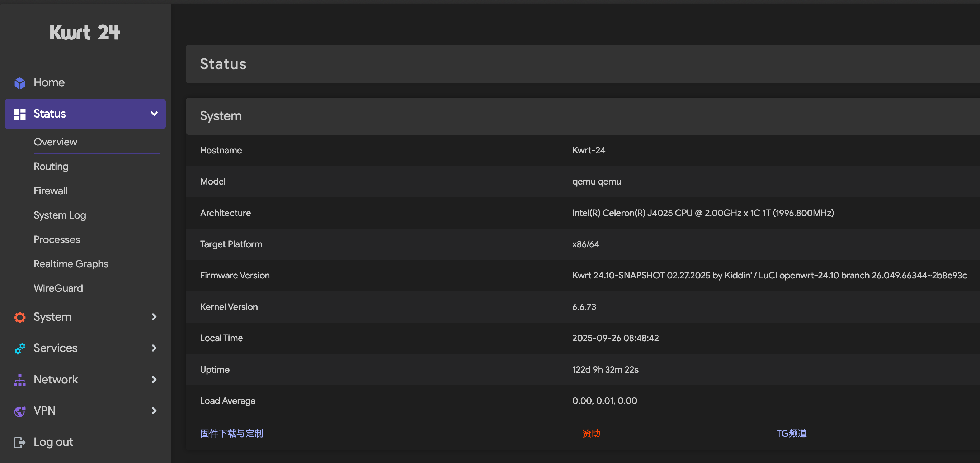Expand the System menu arrow

point(154,317)
